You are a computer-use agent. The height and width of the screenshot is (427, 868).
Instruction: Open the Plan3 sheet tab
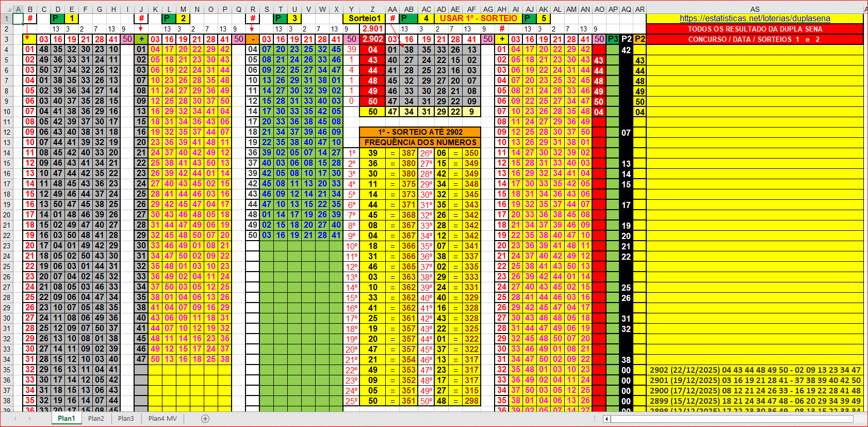126,419
